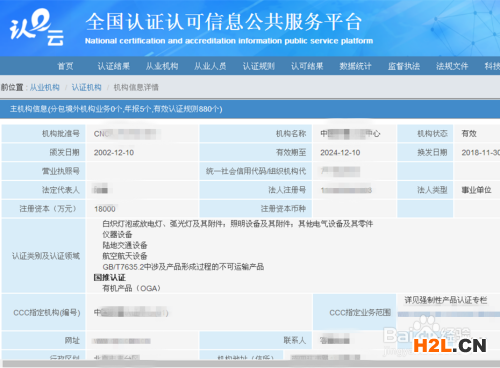Viewport: 500px width, 368px height.
Task: Click the 网址 label cell
Action: pos(43,340)
